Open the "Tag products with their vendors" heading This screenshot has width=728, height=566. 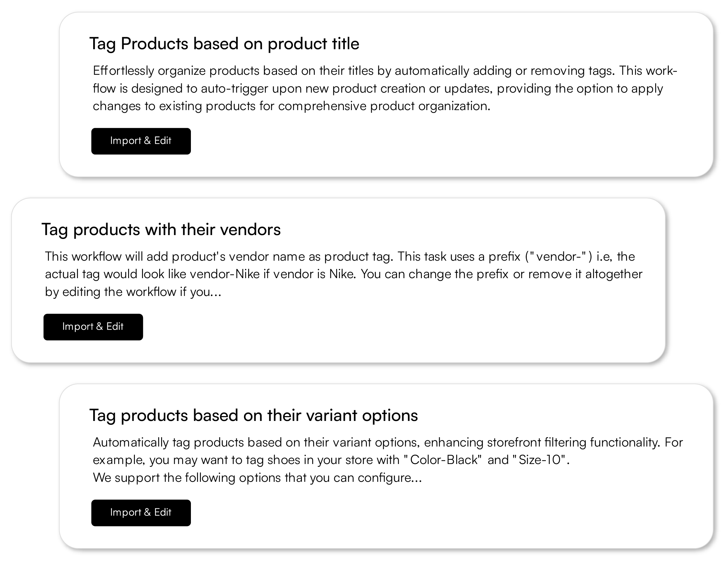(161, 230)
